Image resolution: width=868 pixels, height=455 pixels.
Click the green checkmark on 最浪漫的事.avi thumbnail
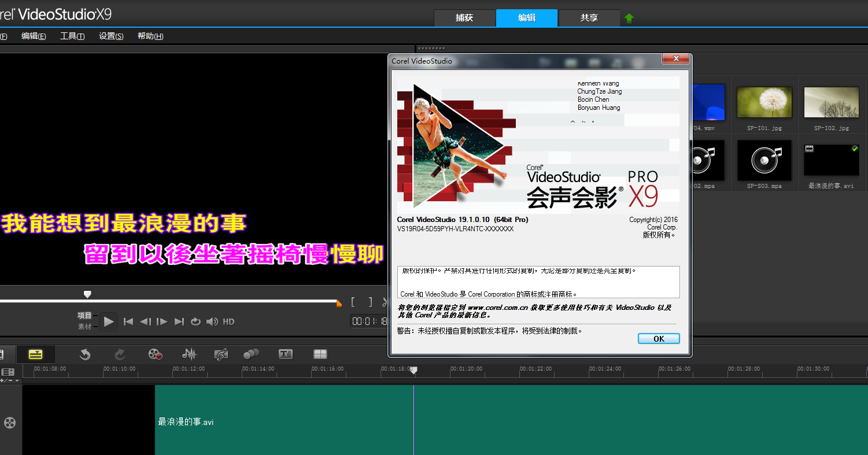(854, 149)
